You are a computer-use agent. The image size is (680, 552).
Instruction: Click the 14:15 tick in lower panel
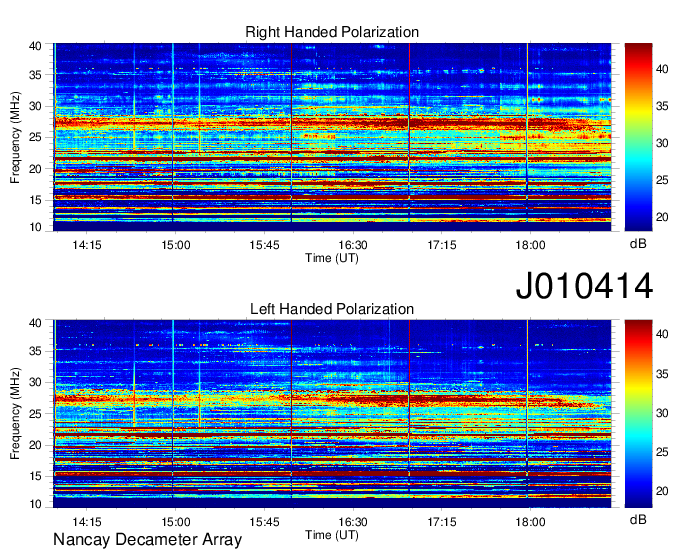[87, 522]
